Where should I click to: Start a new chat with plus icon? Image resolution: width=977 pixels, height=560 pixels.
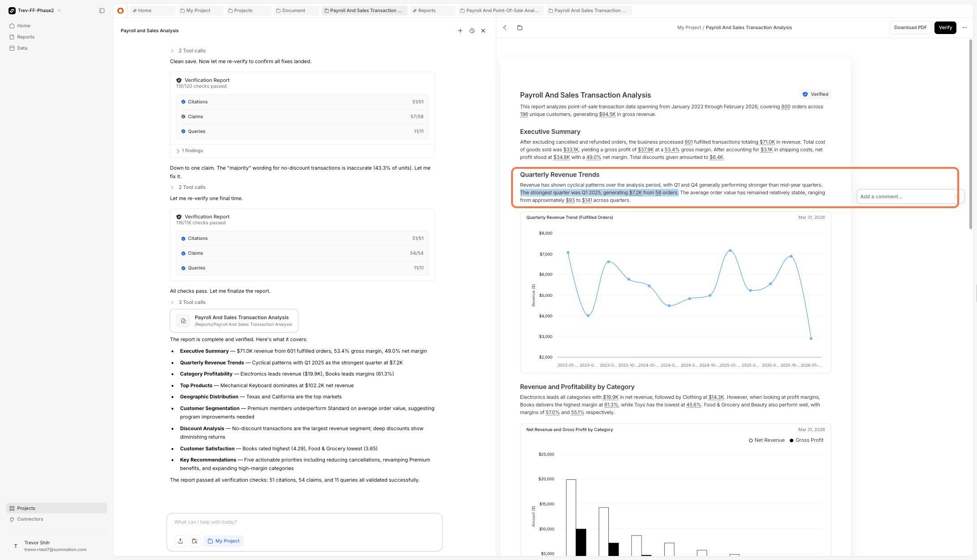pos(460,30)
